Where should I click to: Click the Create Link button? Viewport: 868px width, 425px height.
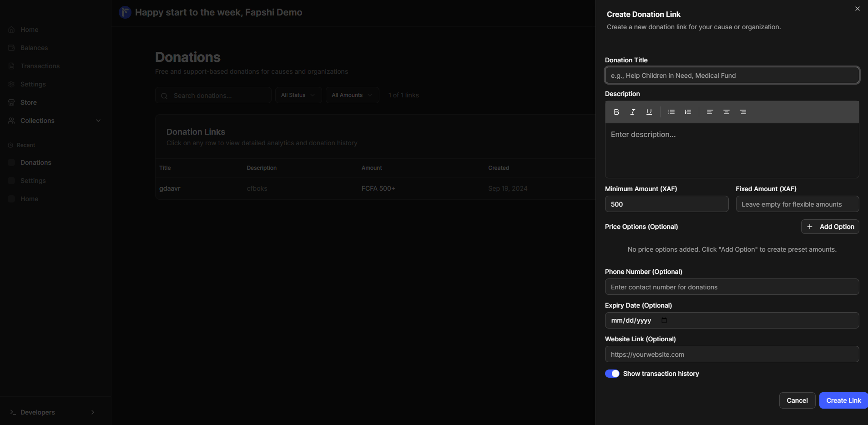tap(843, 400)
